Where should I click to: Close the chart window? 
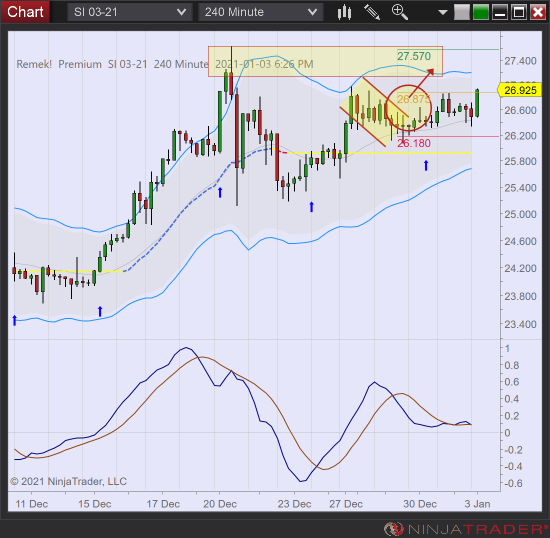pyautogui.click(x=538, y=12)
